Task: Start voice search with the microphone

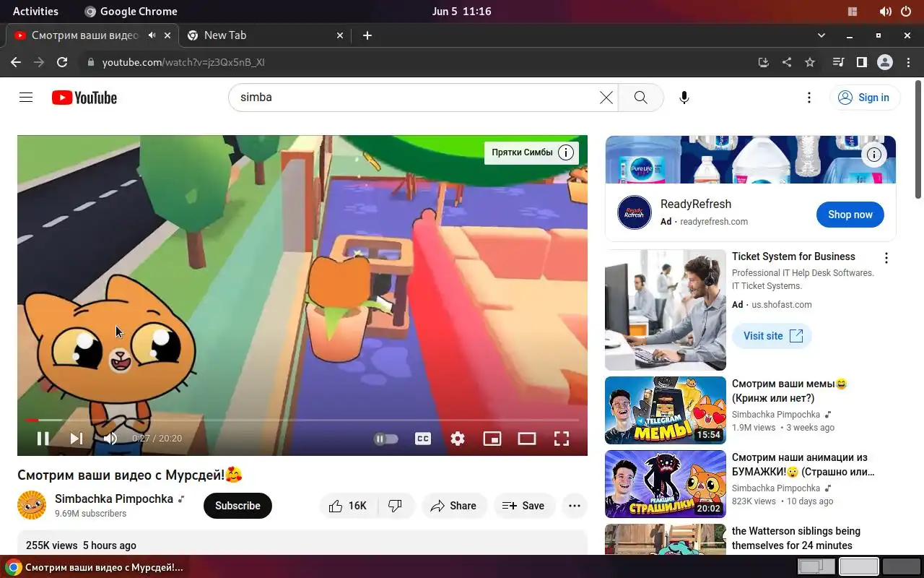Action: click(684, 98)
